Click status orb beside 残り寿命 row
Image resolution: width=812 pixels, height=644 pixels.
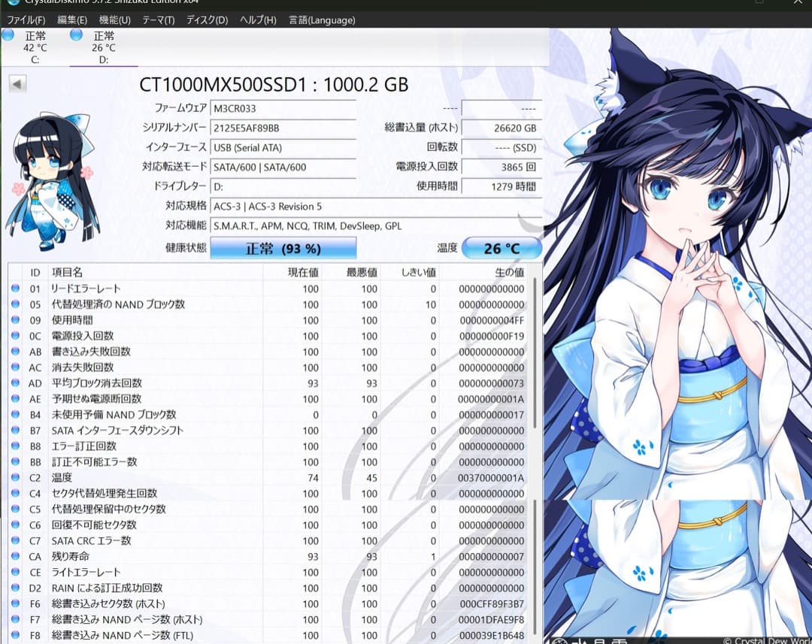point(16,557)
